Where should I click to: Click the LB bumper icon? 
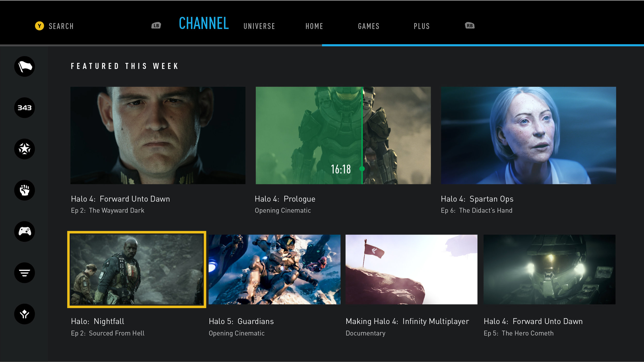156,25
